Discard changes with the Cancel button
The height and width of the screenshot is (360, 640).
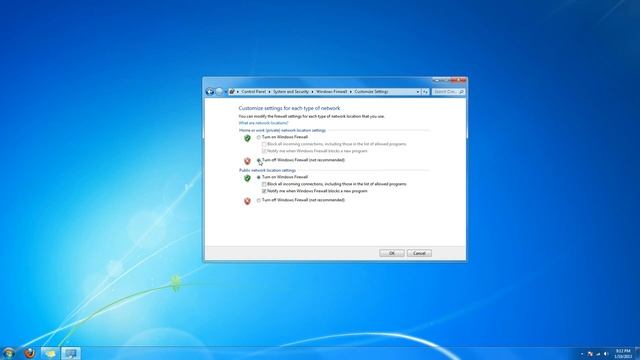click(x=419, y=253)
